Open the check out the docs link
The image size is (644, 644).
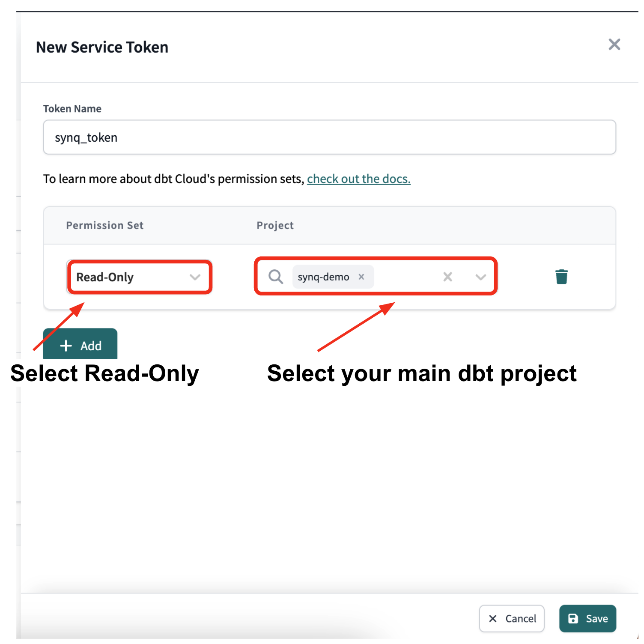point(359,179)
